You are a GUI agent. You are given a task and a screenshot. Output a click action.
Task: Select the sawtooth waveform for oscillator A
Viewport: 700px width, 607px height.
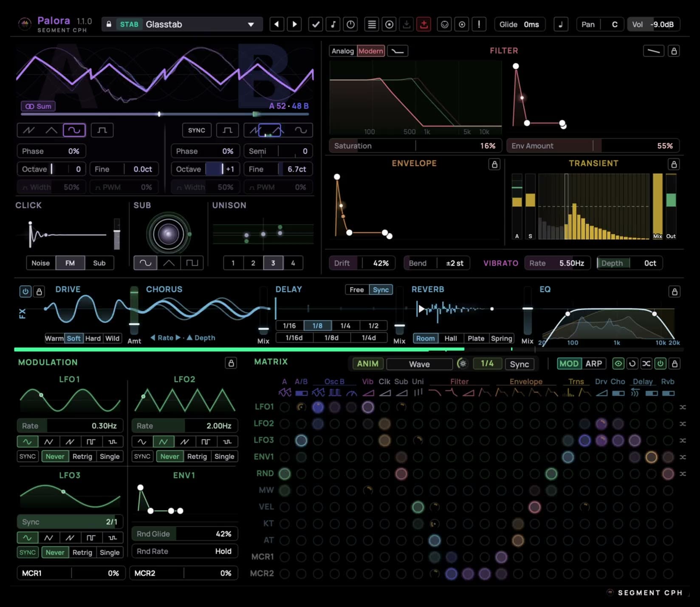[29, 130]
